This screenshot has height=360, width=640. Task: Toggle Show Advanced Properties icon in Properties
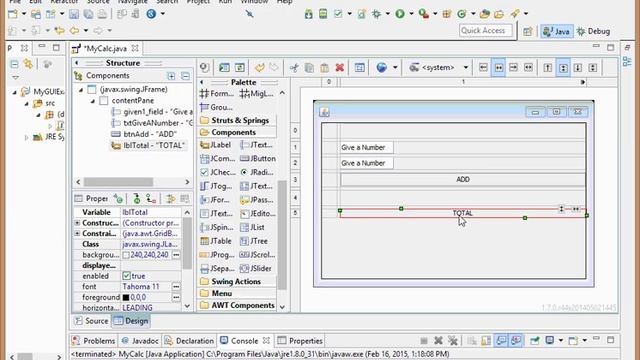click(x=171, y=199)
